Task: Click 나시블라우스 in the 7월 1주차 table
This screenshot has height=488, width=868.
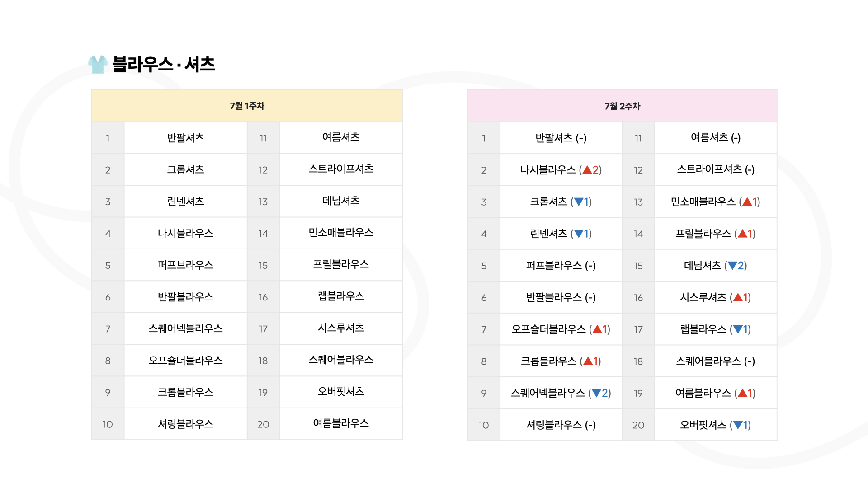Action: pyautogui.click(x=185, y=233)
